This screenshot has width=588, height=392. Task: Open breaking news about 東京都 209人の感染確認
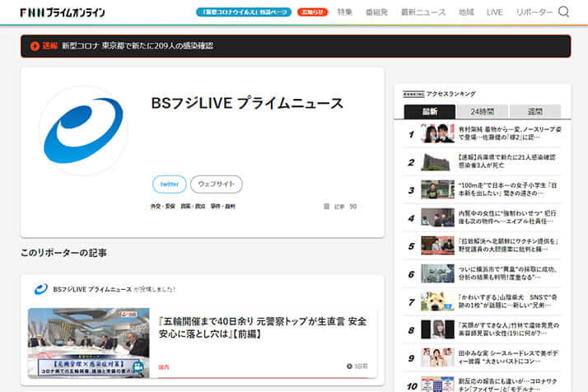[x=138, y=46]
